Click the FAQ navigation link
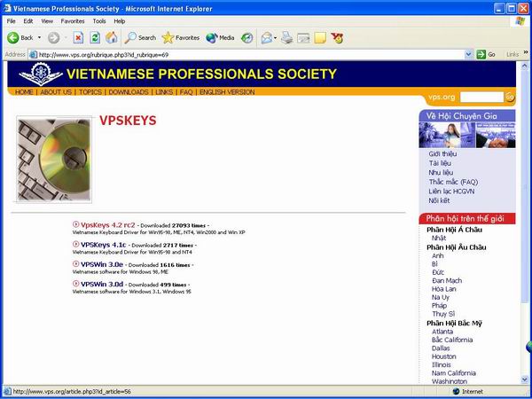Viewport: 532px width, 399px height. click(x=186, y=92)
